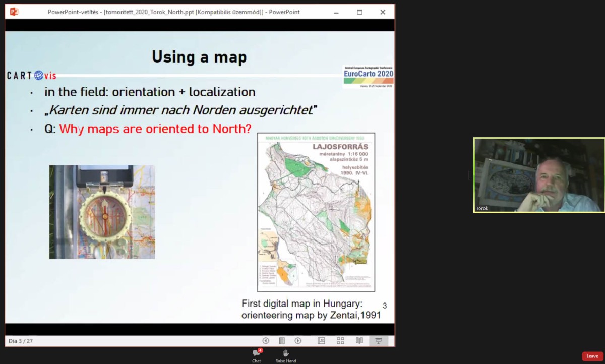Close the PowerPoint window
The width and height of the screenshot is (605, 364).
coord(383,12)
